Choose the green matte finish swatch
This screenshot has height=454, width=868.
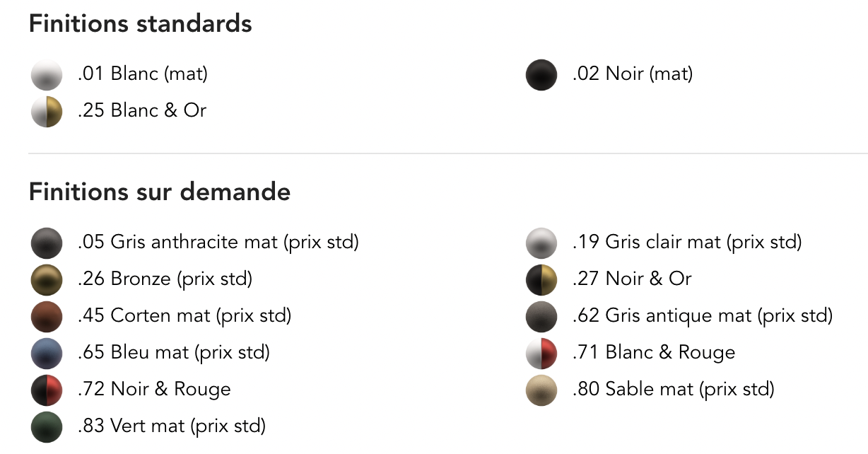(x=47, y=426)
